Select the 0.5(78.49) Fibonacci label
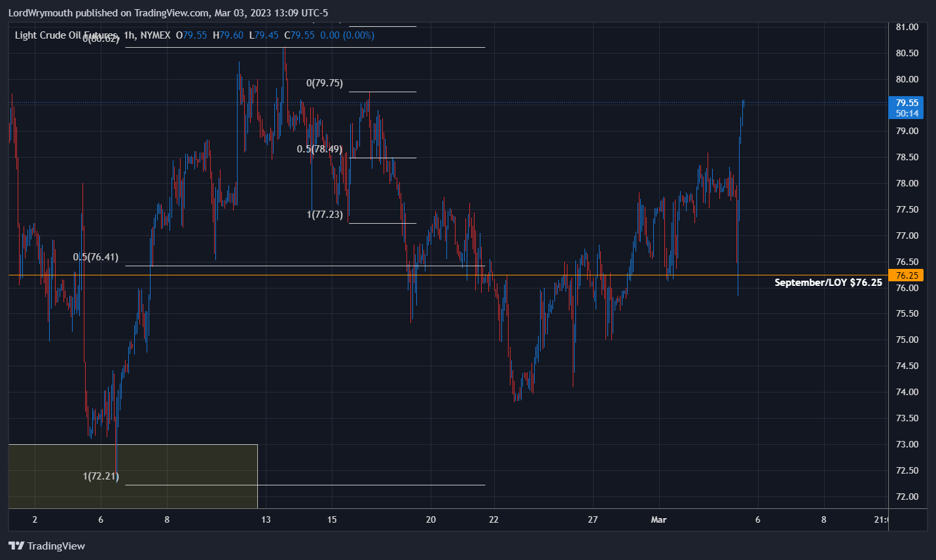Viewport: 936px width, 560px height. (x=319, y=149)
